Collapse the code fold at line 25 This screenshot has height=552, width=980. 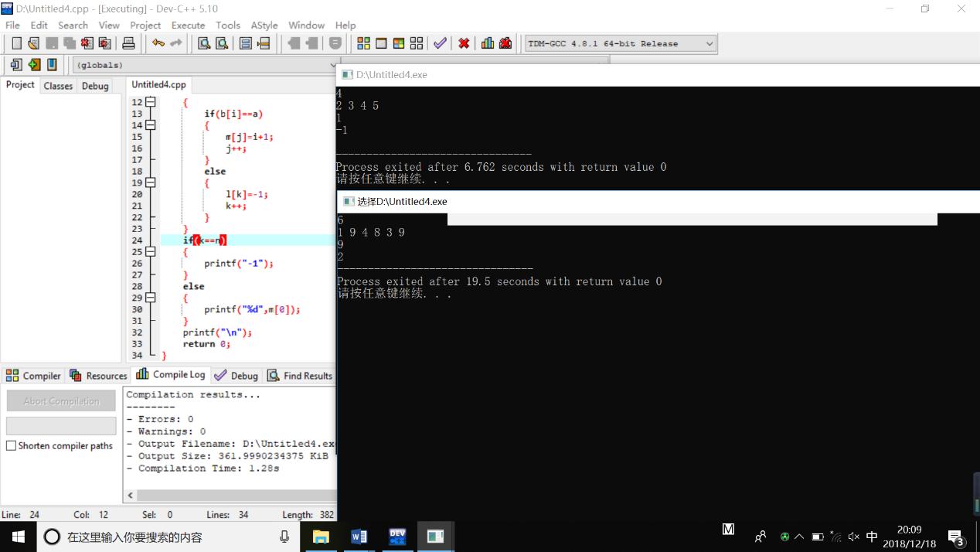pyautogui.click(x=151, y=252)
